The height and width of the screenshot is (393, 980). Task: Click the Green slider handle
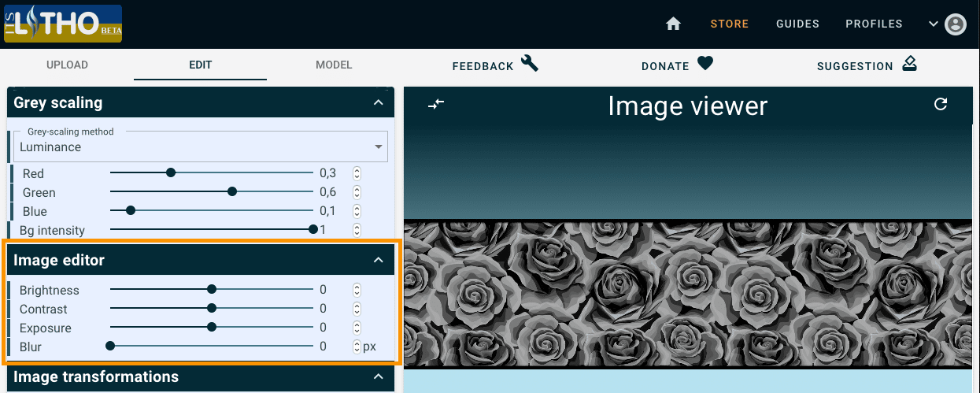(232, 192)
